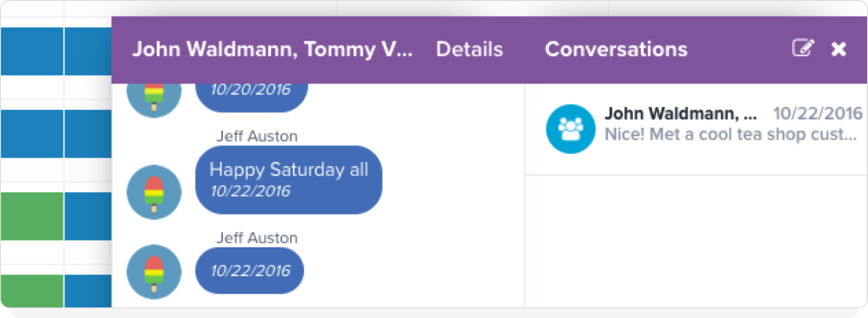Open John Waldmann conversation from the list

(680, 114)
